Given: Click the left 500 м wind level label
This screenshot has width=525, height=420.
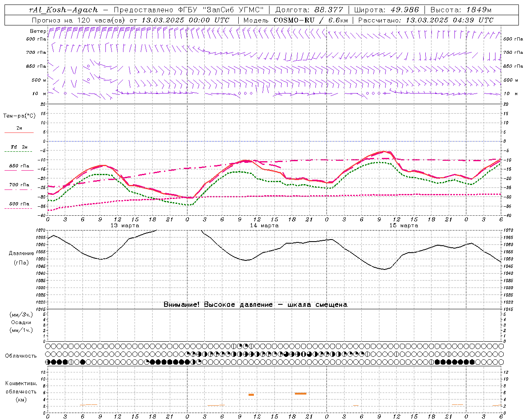Looking at the screenshot, I should click(39, 80).
